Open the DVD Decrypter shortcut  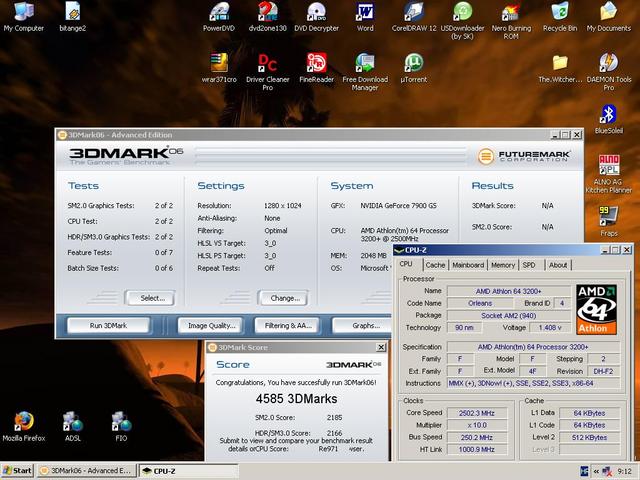pos(316,13)
